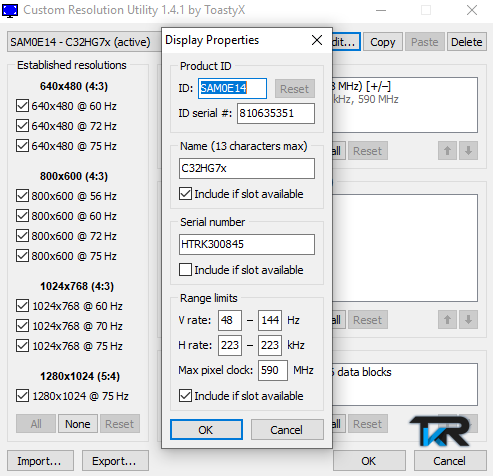
Task: Click the Export... button
Action: point(115,461)
